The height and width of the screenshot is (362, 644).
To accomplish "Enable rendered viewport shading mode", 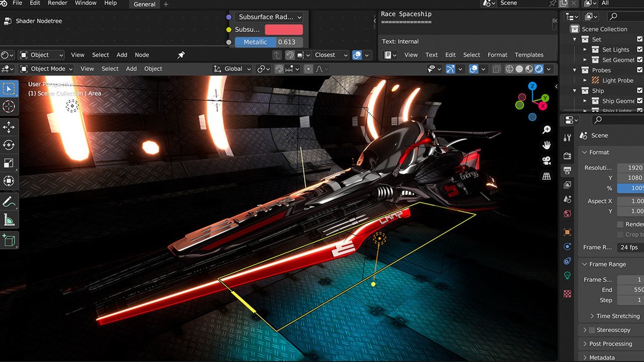I will (538, 69).
